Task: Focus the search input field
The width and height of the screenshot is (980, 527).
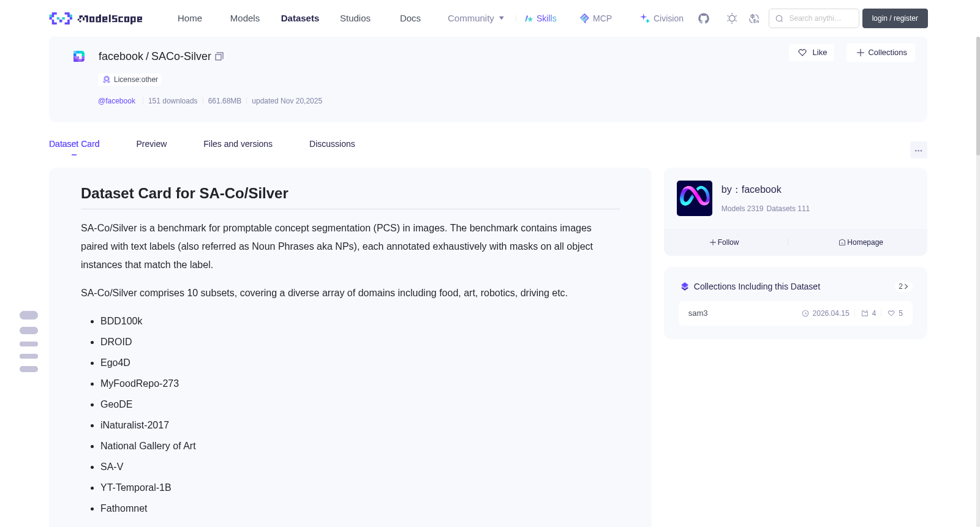Action: tap(814, 18)
